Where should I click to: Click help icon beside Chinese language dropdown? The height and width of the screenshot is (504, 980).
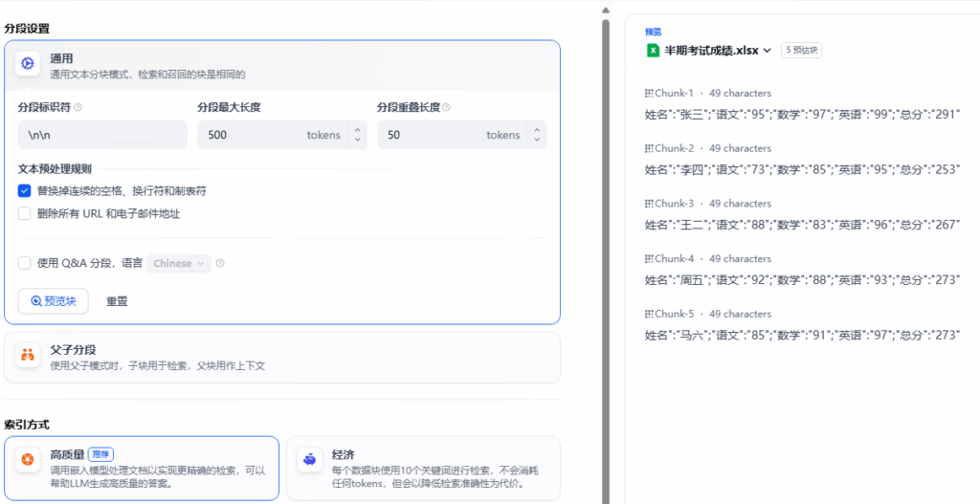(220, 264)
